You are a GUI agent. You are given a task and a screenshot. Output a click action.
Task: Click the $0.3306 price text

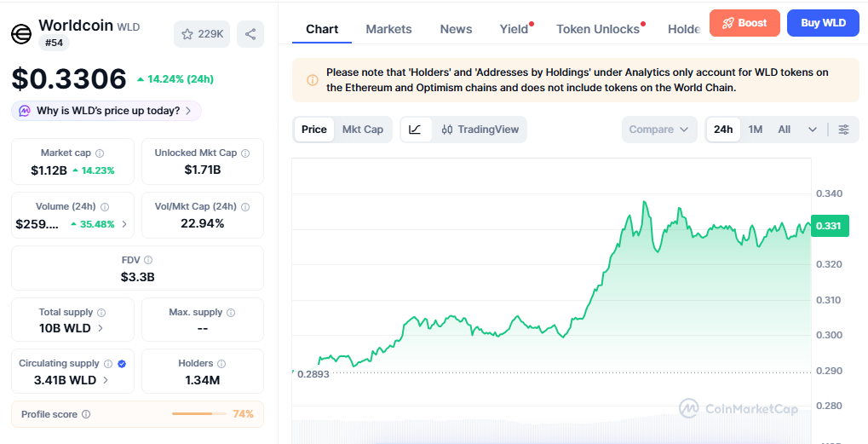pos(69,79)
